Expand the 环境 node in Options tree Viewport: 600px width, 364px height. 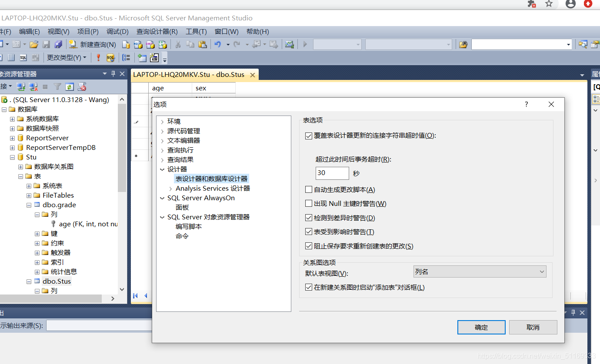pos(162,122)
